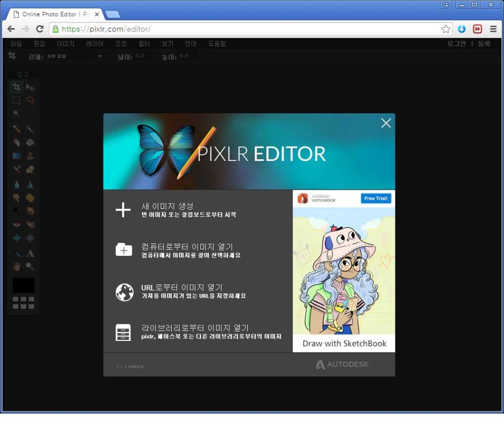
Task: Open the Chrome hamburger menu
Action: pos(493,29)
